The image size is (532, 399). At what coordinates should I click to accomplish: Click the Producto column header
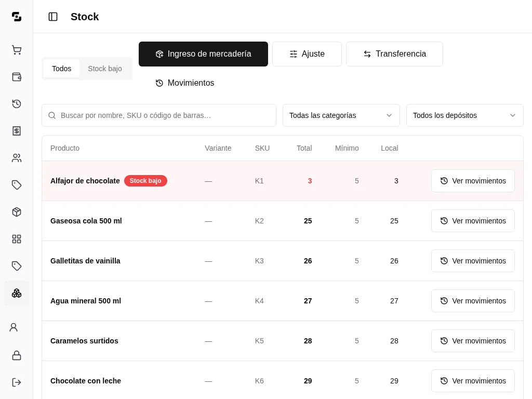click(65, 148)
